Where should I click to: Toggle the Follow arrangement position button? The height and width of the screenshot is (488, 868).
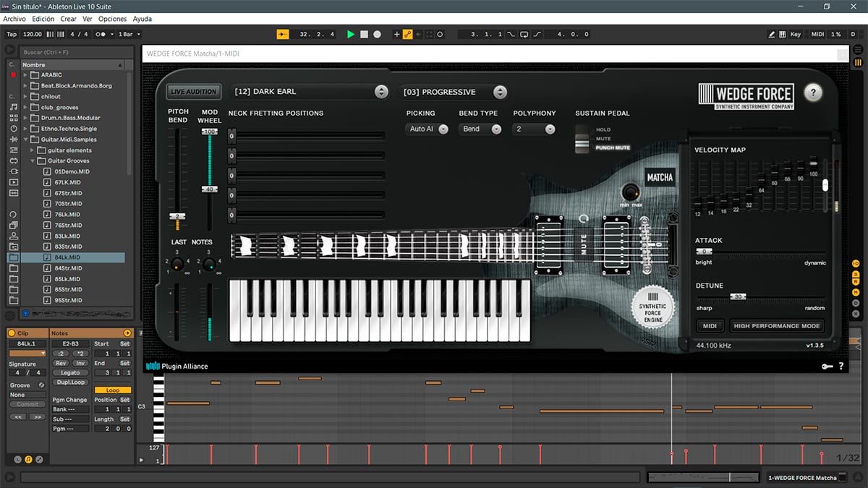point(283,34)
